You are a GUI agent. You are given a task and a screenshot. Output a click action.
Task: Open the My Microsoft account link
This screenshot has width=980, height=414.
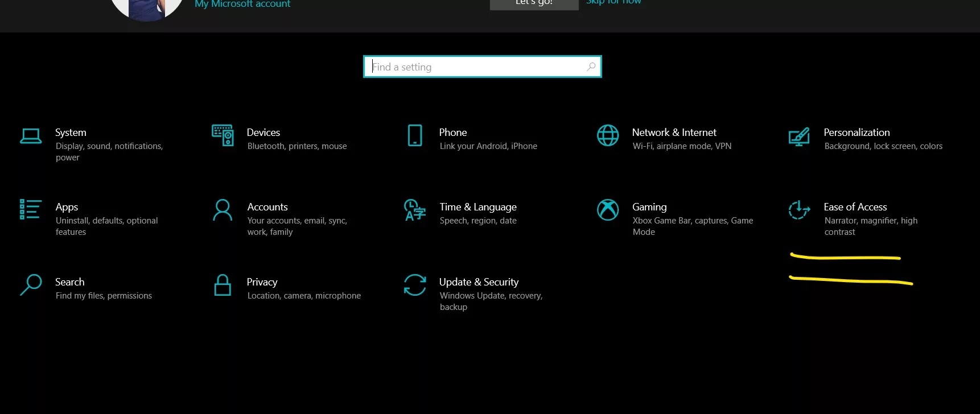[x=242, y=4]
